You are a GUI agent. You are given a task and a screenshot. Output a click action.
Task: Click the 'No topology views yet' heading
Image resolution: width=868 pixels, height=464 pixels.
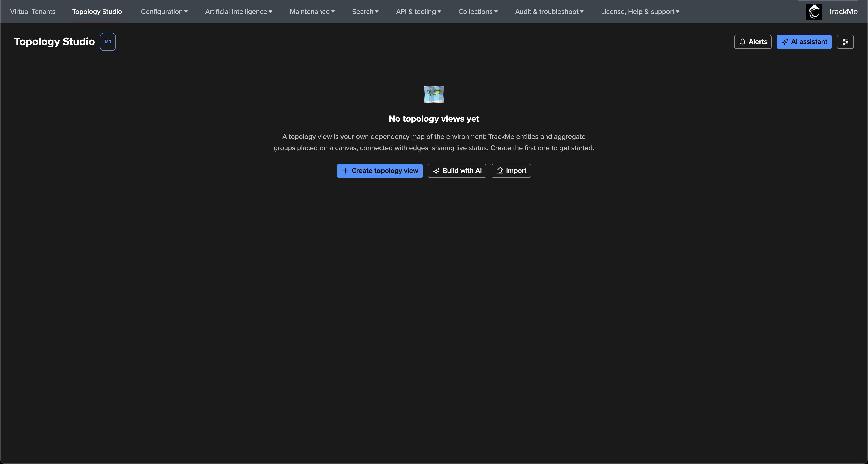tap(434, 119)
